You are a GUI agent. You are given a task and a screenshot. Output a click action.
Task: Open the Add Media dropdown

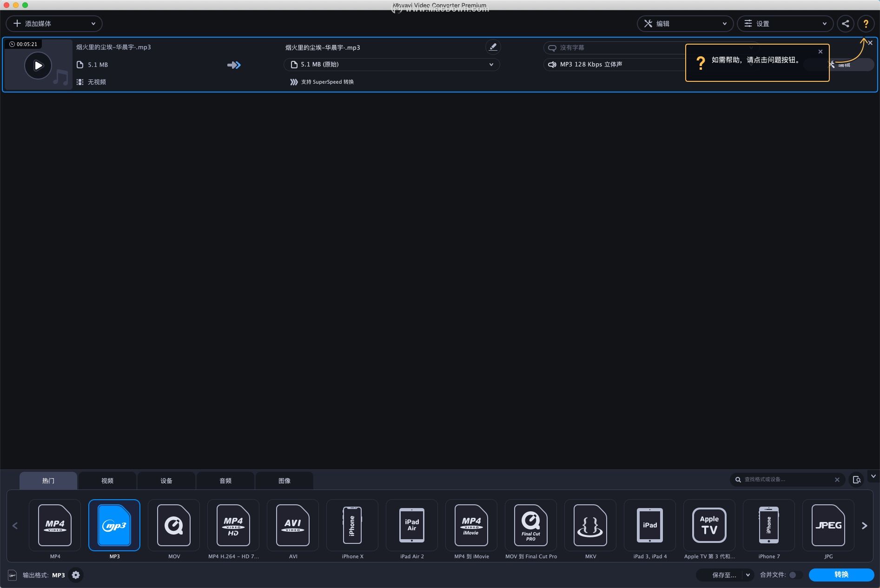54,24
